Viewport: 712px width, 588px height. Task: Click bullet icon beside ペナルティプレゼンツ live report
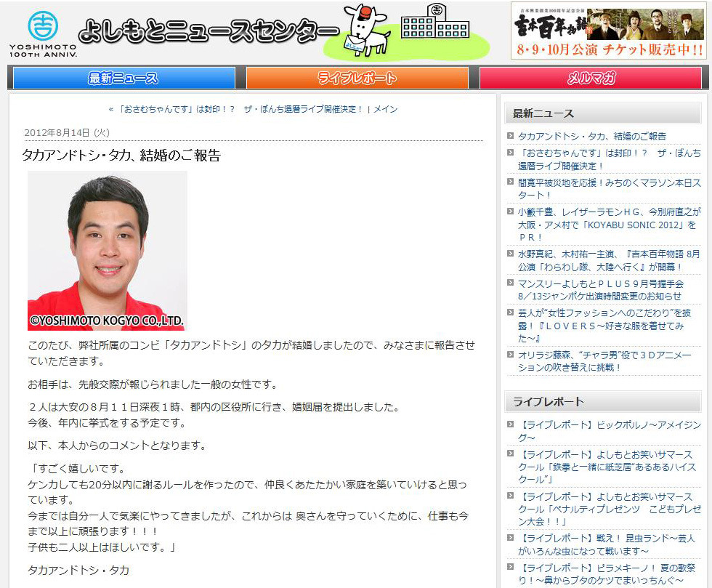510,496
